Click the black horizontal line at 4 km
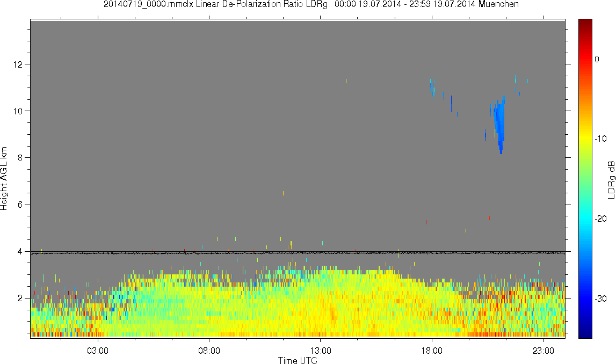This screenshot has height=364, width=616. (298, 252)
